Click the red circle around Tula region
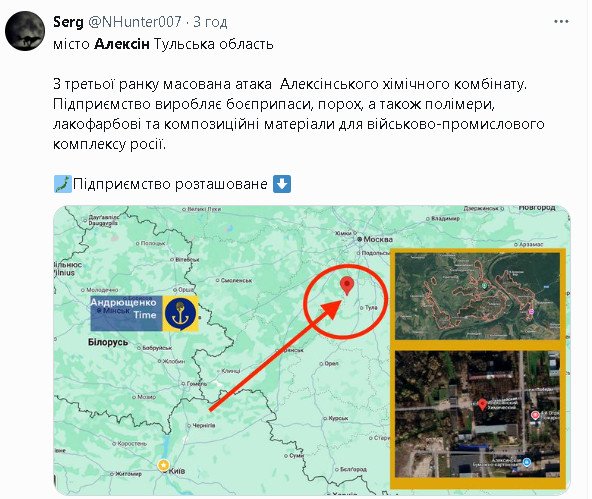Image resolution: width=592 pixels, height=499 pixels. [346, 301]
